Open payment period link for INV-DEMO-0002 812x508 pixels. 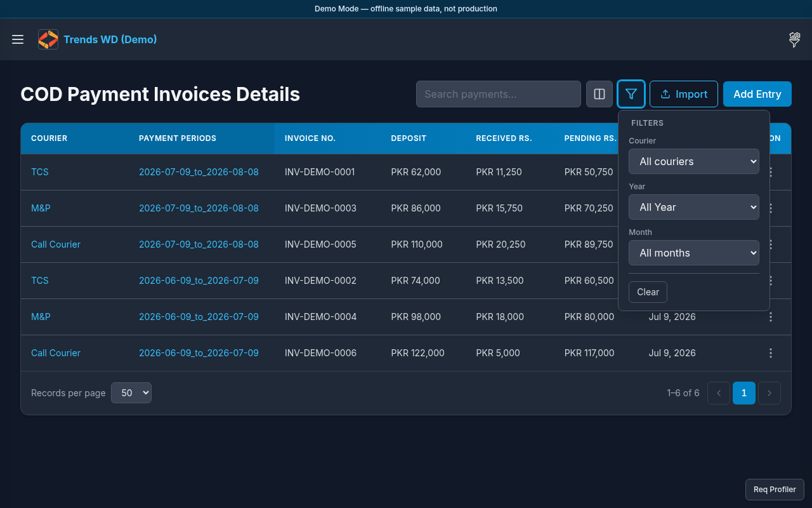(199, 281)
